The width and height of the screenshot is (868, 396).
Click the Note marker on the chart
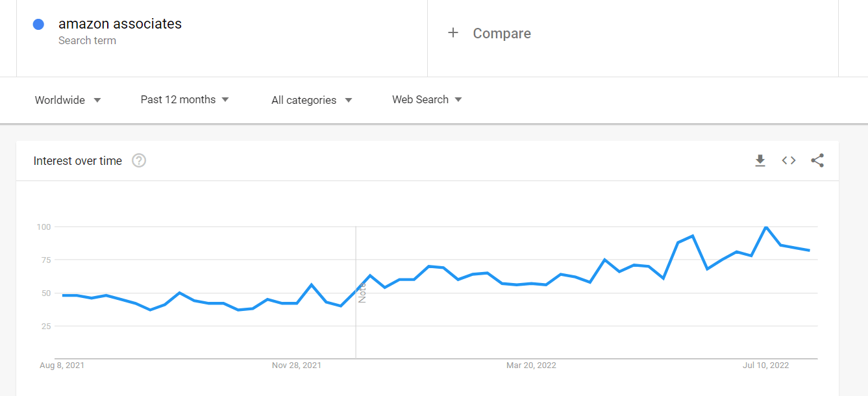click(362, 292)
